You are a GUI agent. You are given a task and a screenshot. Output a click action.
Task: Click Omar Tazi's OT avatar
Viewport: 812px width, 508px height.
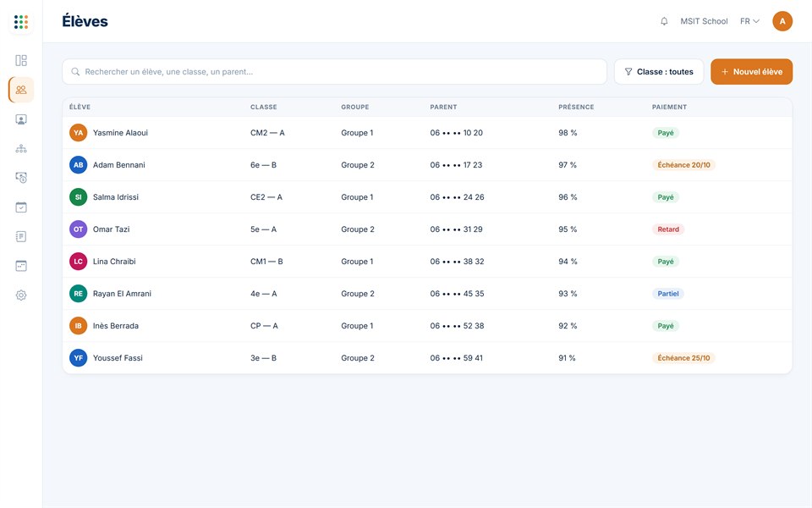pos(78,229)
